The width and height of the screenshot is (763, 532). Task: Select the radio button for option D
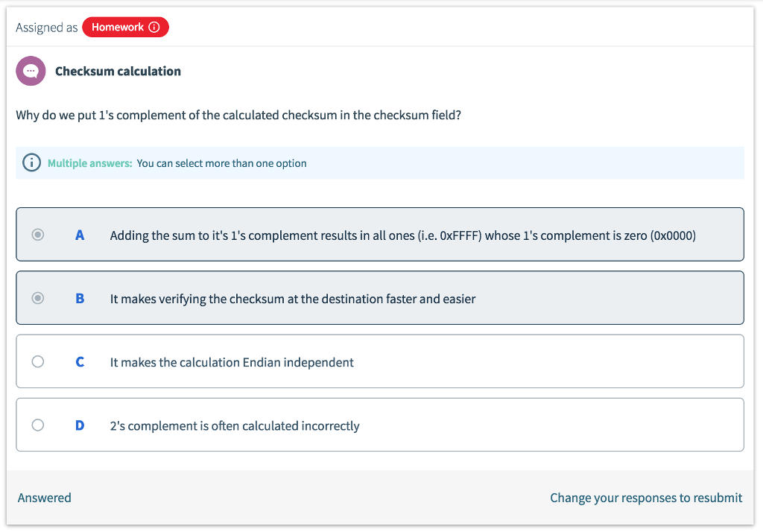[x=38, y=425]
